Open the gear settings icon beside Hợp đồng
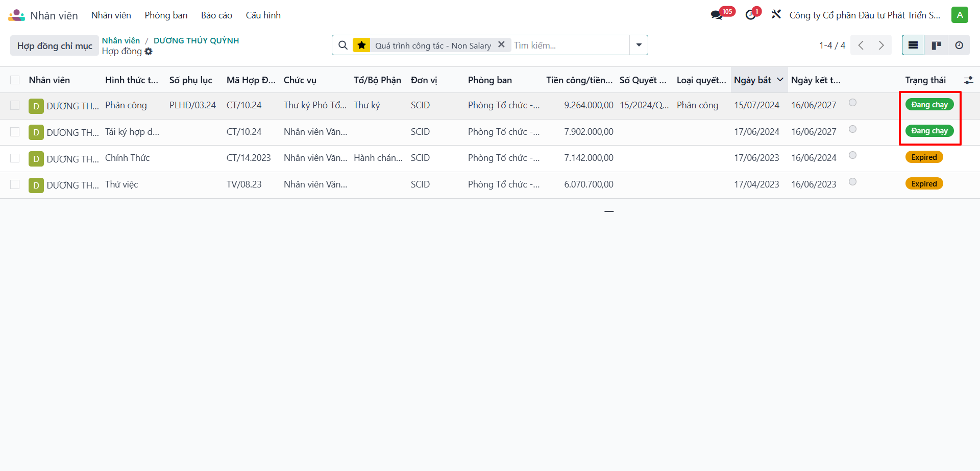Viewport: 980px width, 471px height. click(149, 52)
